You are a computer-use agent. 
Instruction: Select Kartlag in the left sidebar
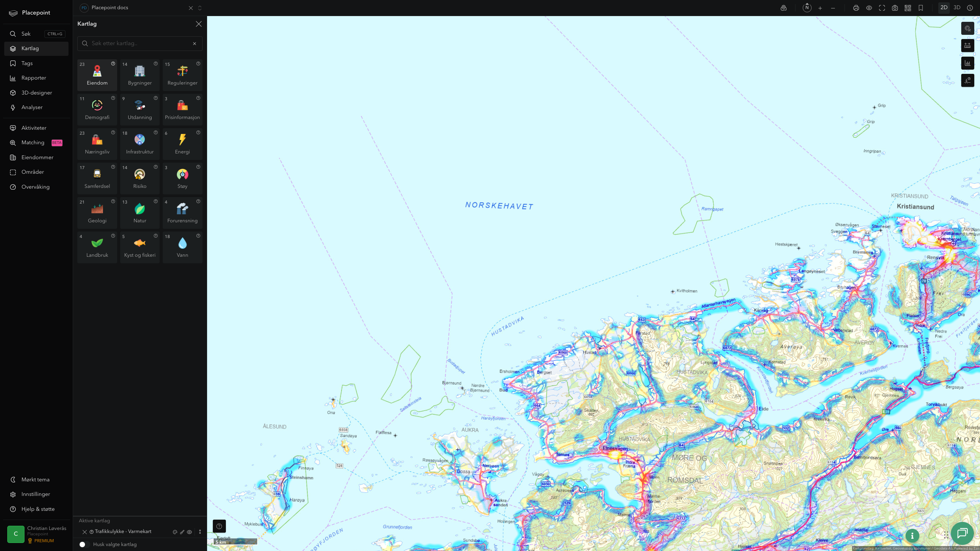click(36, 49)
